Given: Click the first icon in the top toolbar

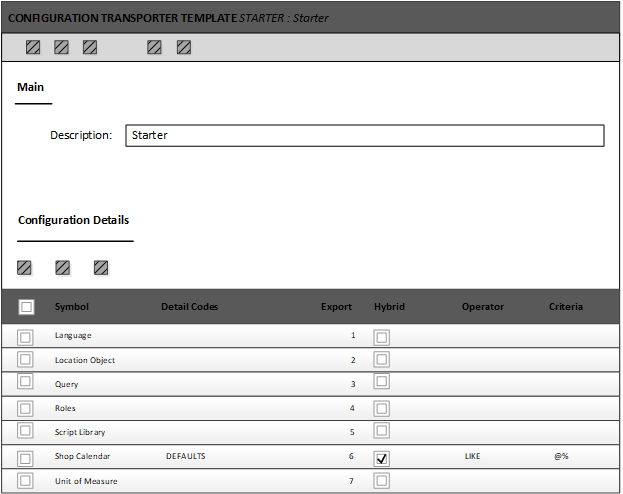Looking at the screenshot, I should tap(33, 47).
